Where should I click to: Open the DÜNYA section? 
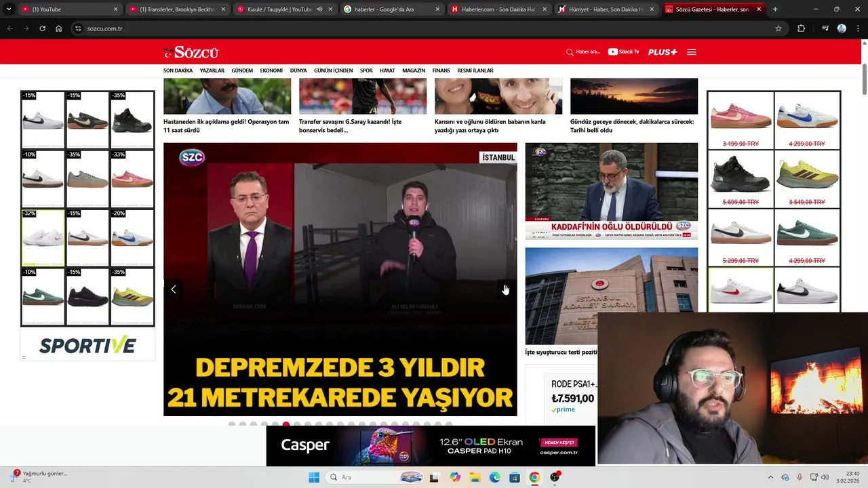(298, 70)
